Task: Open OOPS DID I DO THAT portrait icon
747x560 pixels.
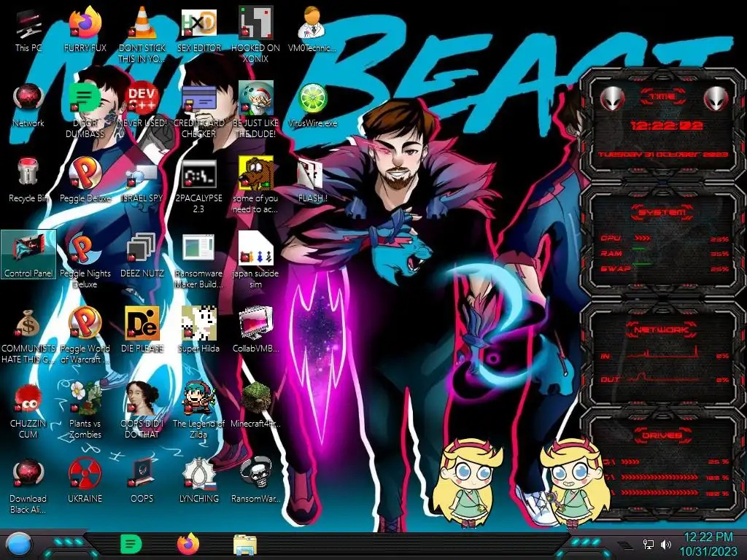Action: click(142, 411)
